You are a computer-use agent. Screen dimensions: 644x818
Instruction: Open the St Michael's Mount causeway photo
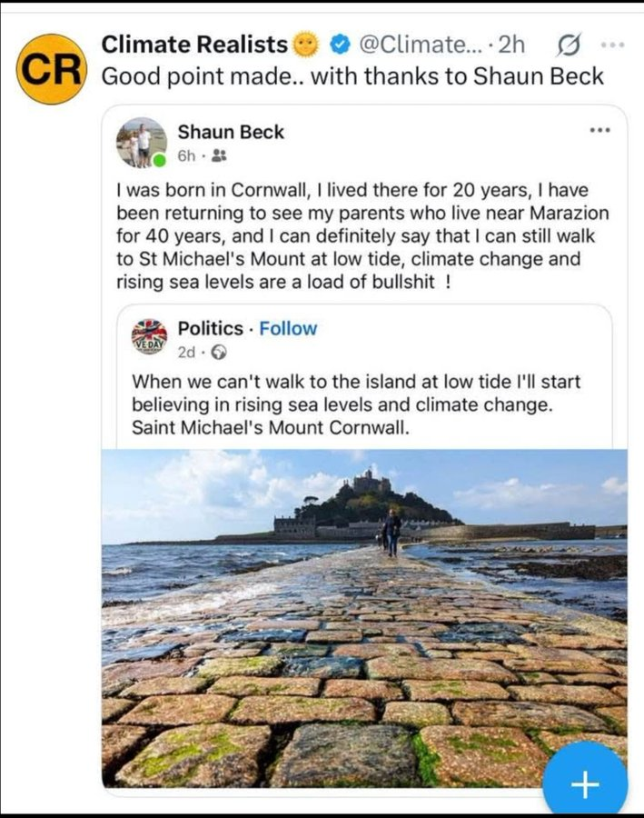coord(363,618)
